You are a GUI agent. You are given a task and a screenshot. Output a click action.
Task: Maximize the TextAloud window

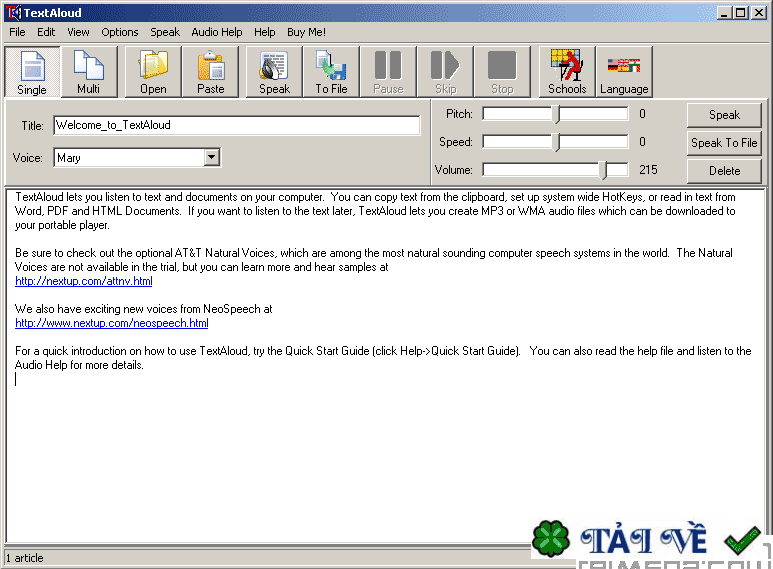coord(740,13)
